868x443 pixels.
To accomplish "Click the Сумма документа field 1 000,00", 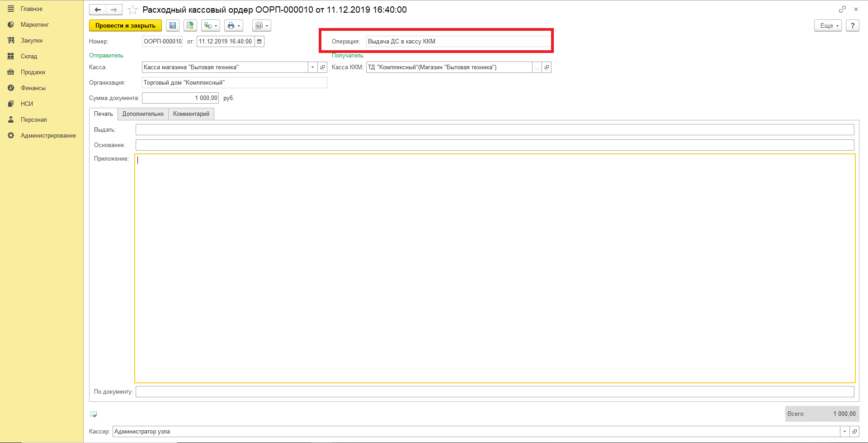I will [180, 98].
